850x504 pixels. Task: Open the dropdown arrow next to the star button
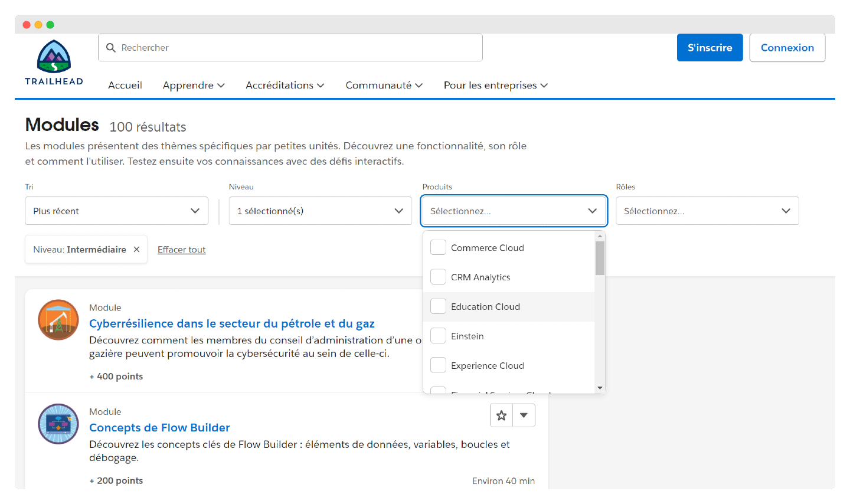pyautogui.click(x=524, y=415)
